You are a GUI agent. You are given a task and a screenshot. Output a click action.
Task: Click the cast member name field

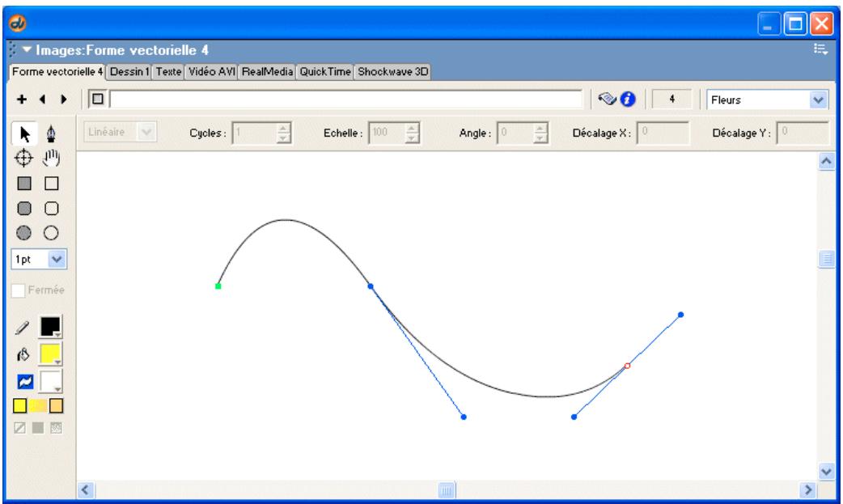345,99
